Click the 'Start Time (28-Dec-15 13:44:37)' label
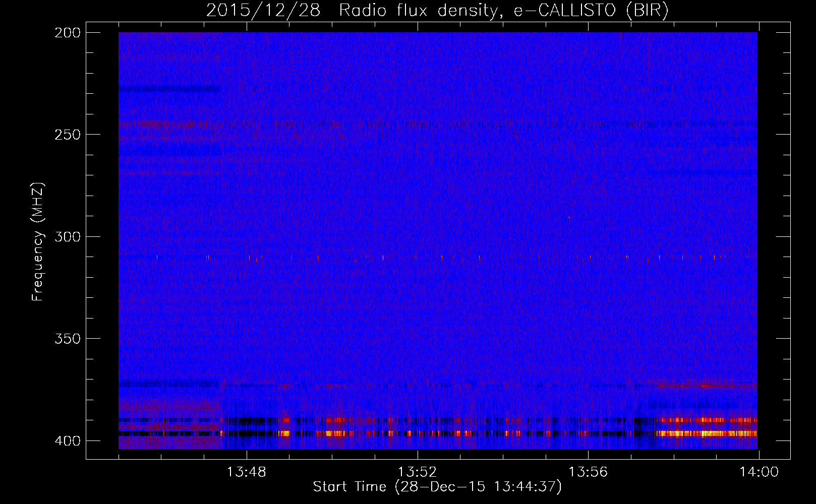 437,487
